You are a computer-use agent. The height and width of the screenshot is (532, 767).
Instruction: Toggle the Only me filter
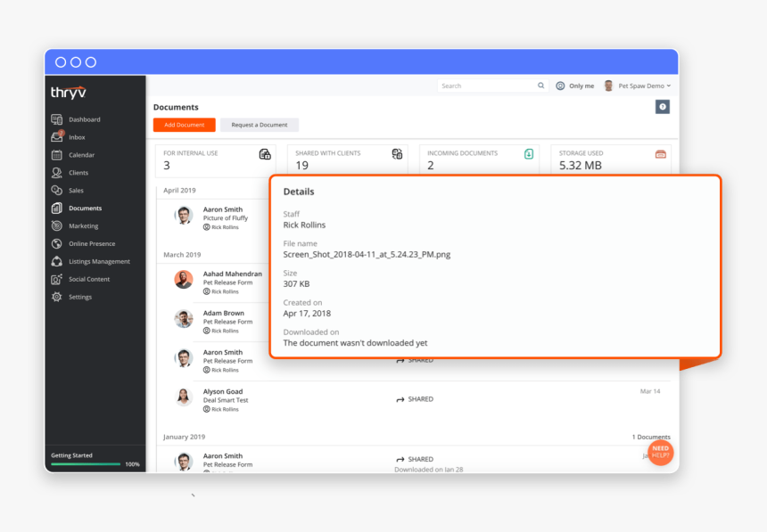(575, 86)
